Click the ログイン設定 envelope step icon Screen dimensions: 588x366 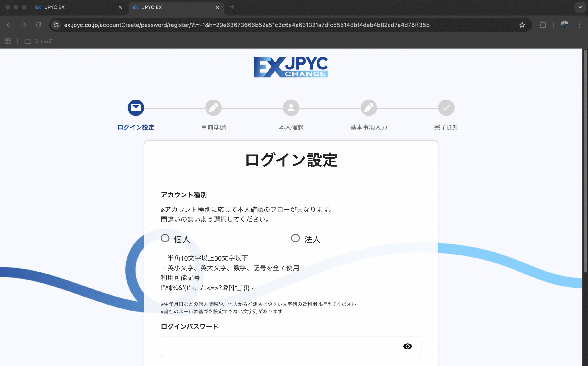[136, 108]
